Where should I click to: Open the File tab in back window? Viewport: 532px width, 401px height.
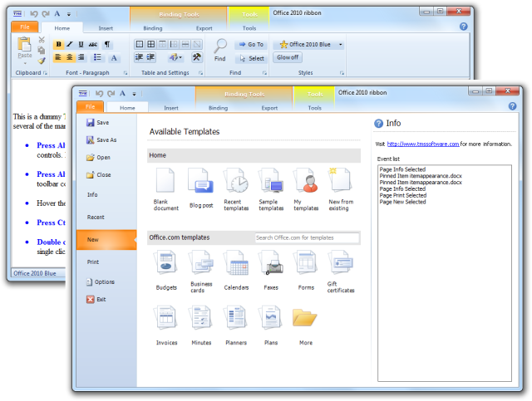click(x=25, y=27)
